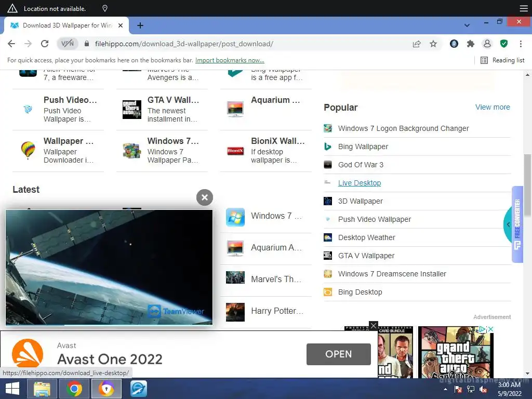This screenshot has height=399, width=532.
Task: Open the Extensions puzzle icon
Action: click(x=470, y=44)
